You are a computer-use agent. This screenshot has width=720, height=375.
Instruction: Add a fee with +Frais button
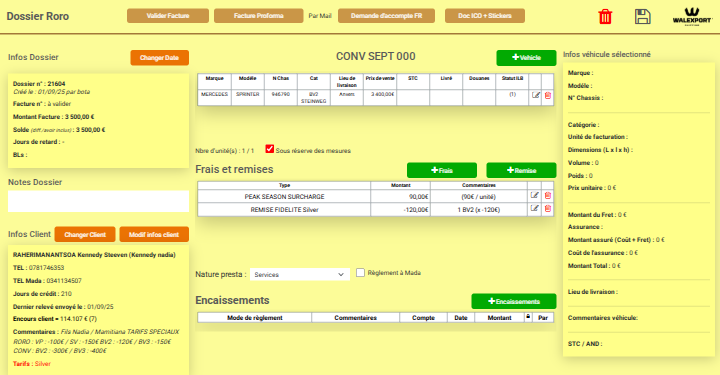[x=442, y=170]
